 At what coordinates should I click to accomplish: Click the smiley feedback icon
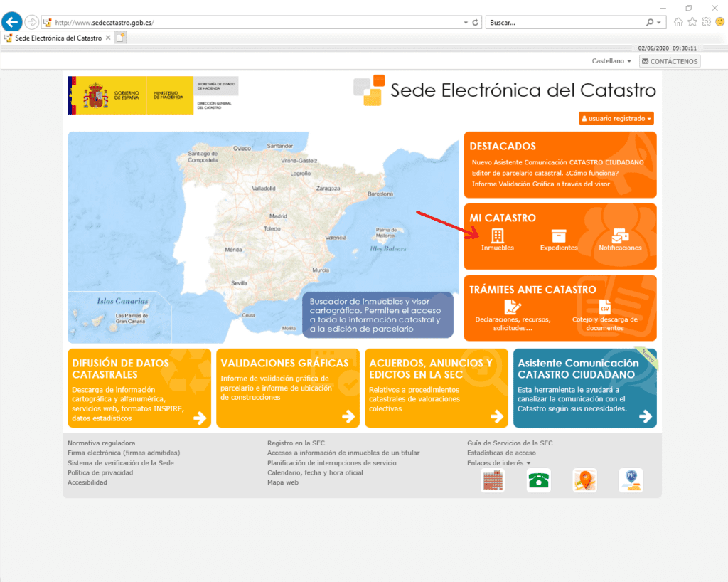[x=720, y=22]
